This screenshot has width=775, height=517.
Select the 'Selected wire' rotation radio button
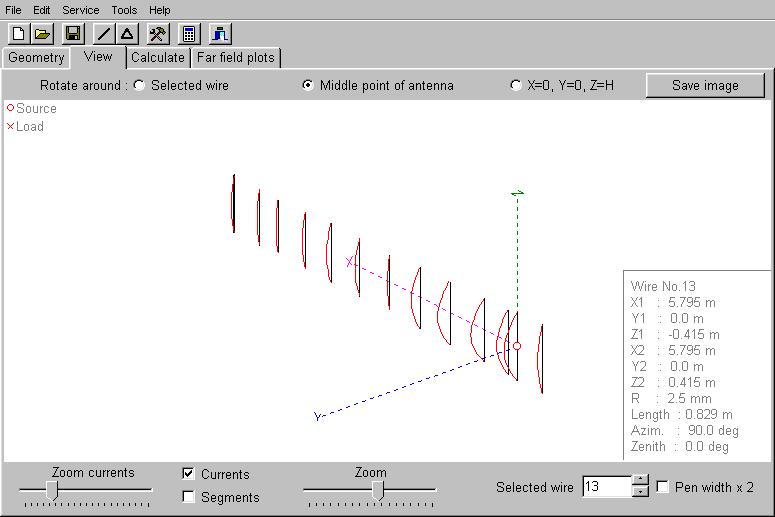pyautogui.click(x=139, y=85)
